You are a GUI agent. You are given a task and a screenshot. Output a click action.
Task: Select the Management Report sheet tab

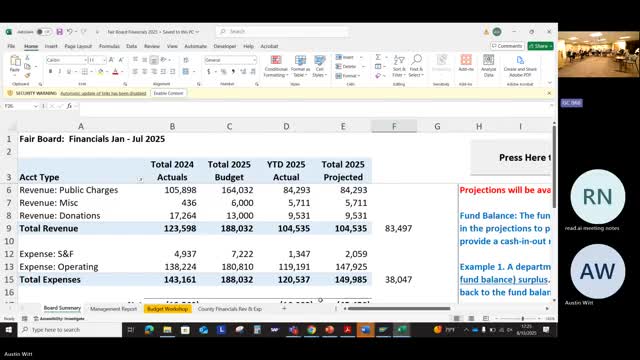[113, 309]
